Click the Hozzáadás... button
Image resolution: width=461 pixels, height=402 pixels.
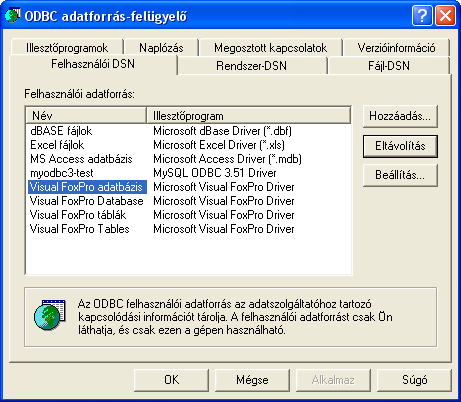click(400, 116)
